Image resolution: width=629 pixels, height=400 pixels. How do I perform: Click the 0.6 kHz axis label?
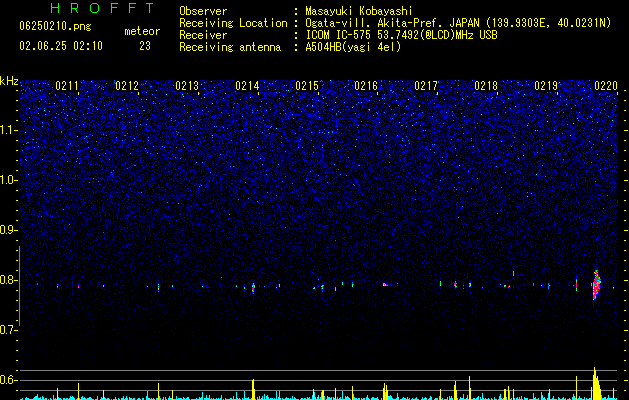pos(9,380)
